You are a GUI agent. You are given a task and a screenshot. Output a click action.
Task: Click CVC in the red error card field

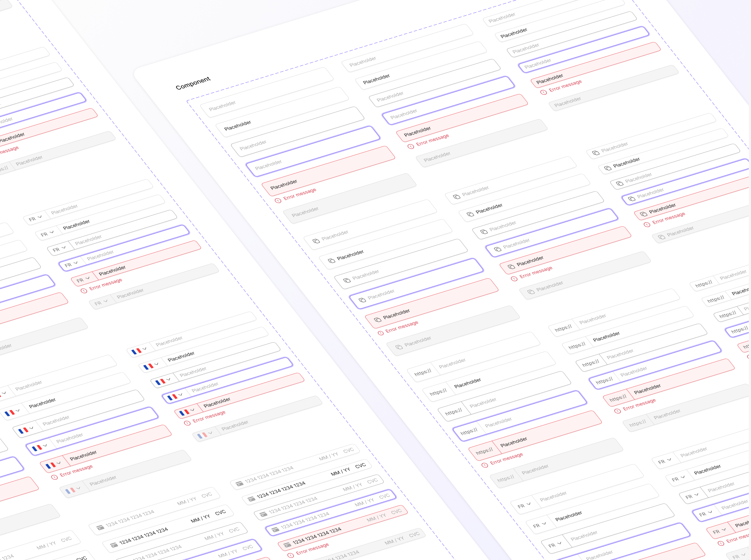[x=396, y=511]
